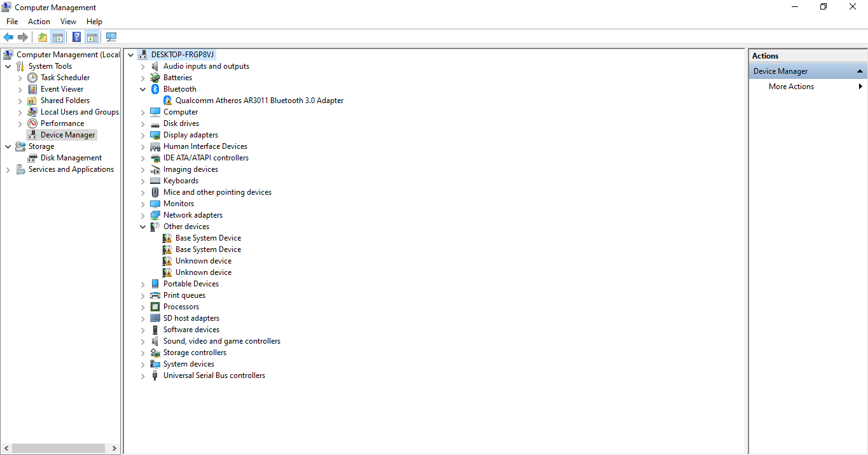Click the Back arrow toolbar icon
This screenshot has width=868, height=455.
8,38
